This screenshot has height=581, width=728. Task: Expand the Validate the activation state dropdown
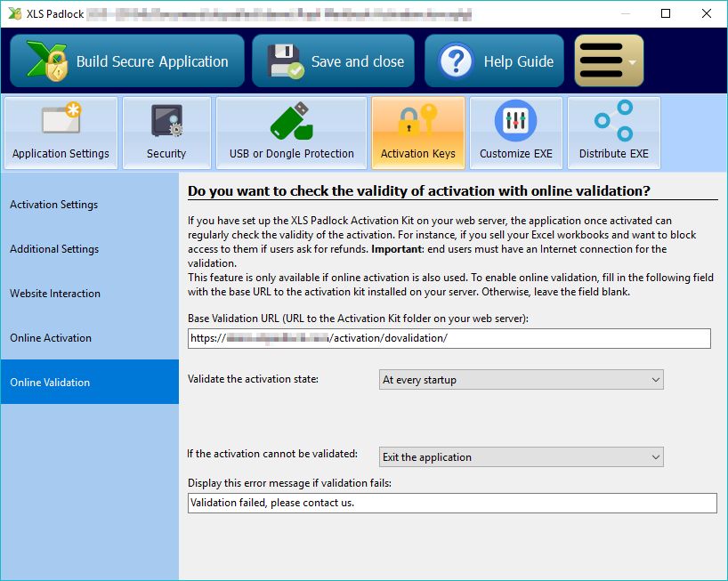pos(521,380)
